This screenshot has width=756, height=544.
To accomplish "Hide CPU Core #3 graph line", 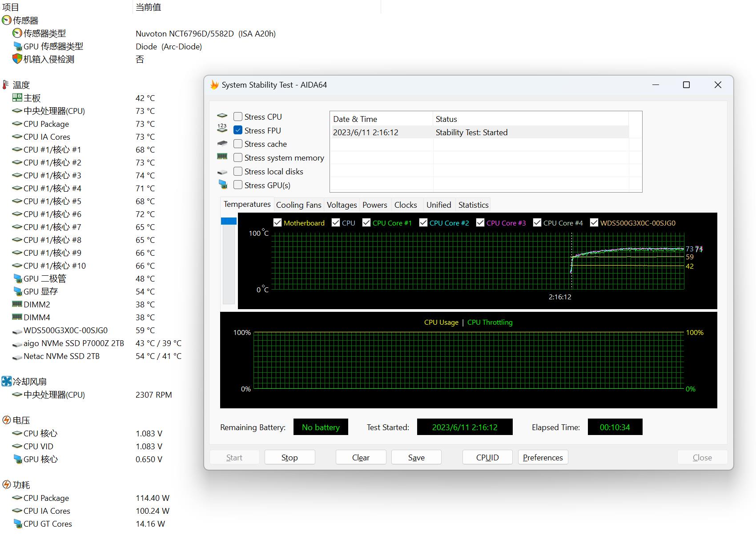I will coord(480,223).
